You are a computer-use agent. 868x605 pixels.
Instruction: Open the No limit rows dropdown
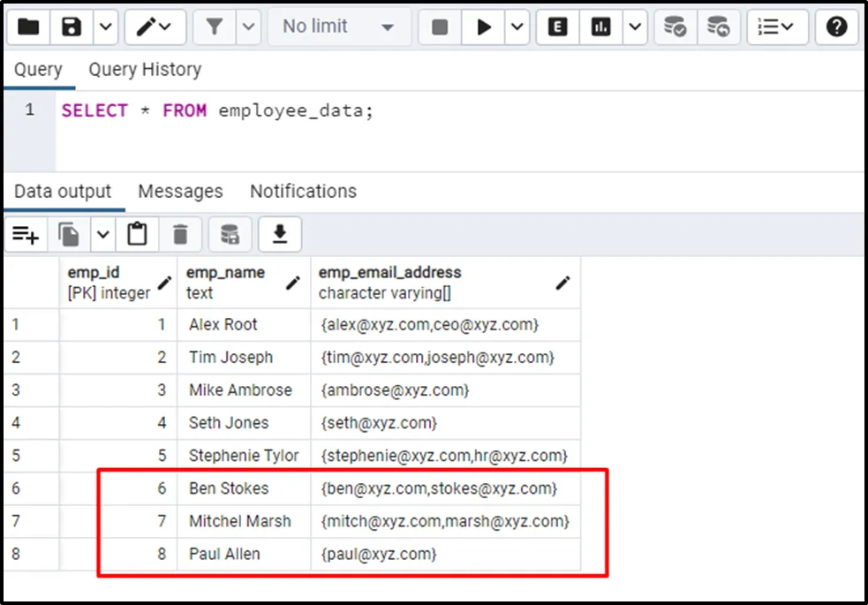pyautogui.click(x=337, y=27)
